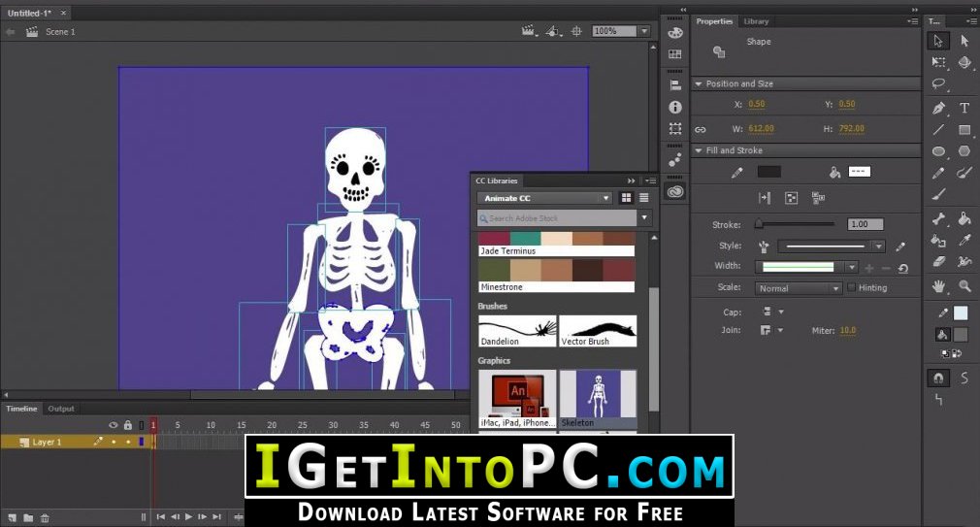Open the Animate CC library dropdown

pos(544,198)
